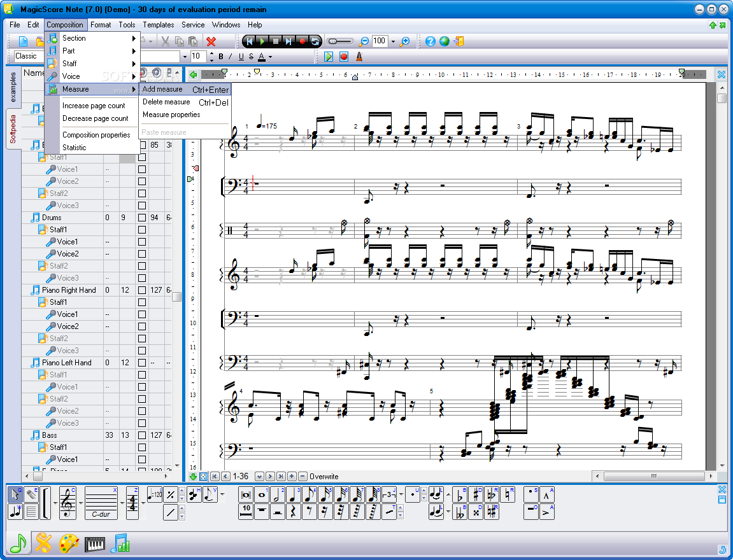Image resolution: width=733 pixels, height=560 pixels.
Task: Toggle checkbox for Staff1 under Bass
Action: [142, 447]
